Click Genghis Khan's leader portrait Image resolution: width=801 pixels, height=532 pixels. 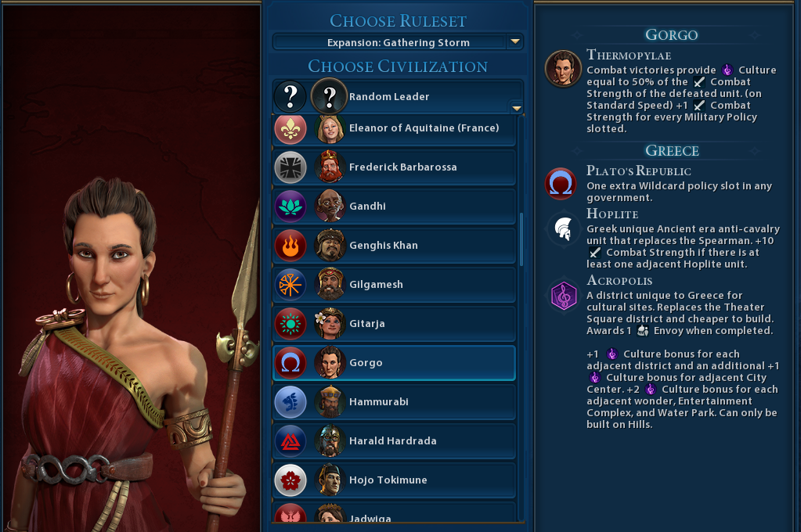(x=330, y=246)
